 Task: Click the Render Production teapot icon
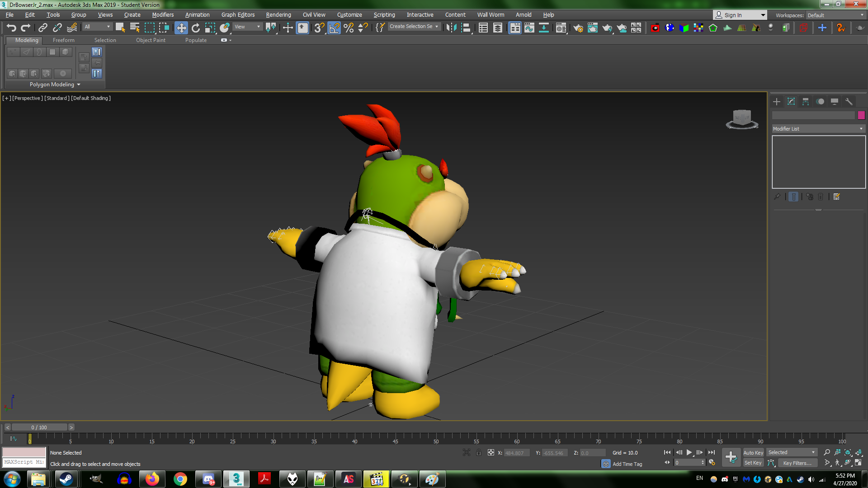[x=607, y=28]
